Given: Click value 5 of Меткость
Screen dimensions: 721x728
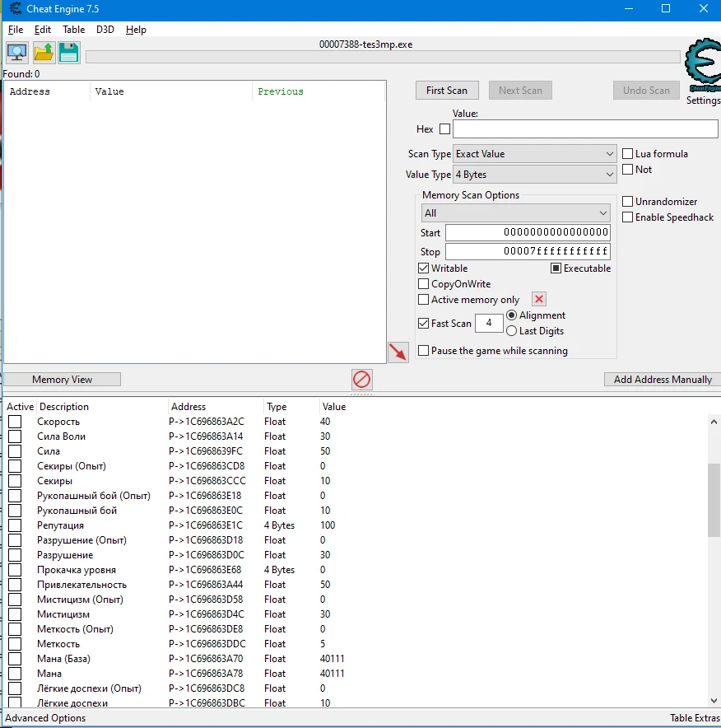Looking at the screenshot, I should [x=323, y=643].
